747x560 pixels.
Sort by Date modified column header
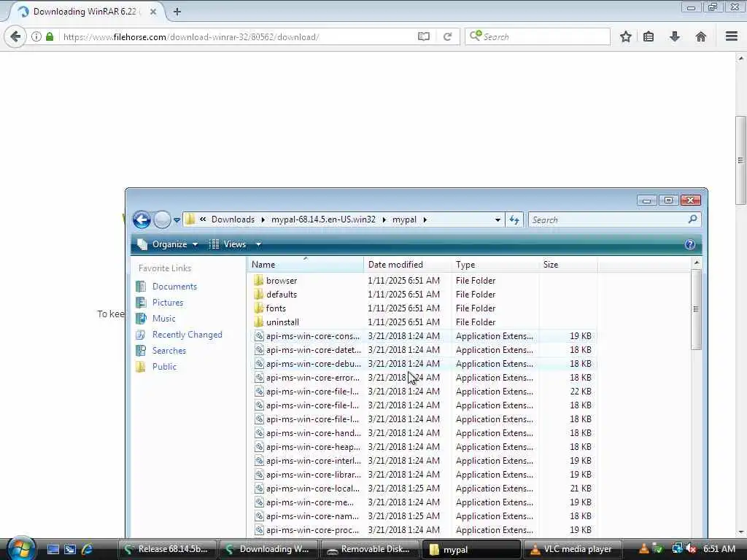click(x=407, y=264)
